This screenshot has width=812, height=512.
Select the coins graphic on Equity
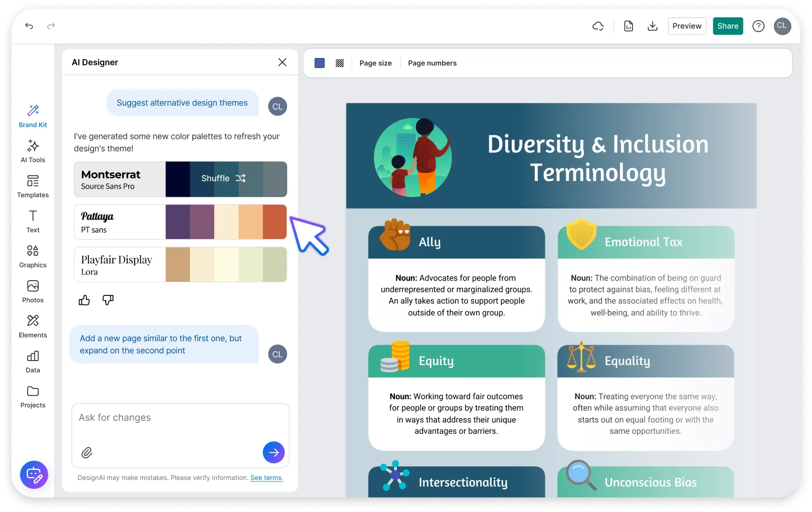point(395,356)
